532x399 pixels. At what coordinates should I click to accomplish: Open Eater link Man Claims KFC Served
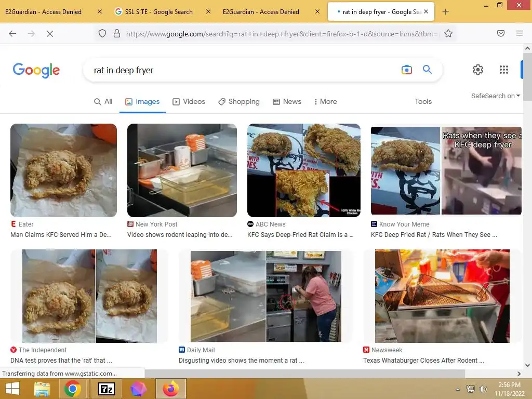[x=61, y=235]
